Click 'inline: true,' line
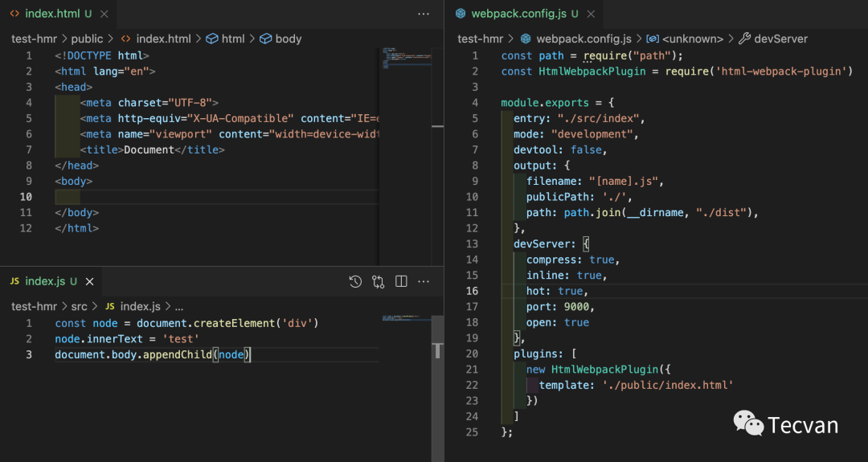 pos(567,276)
